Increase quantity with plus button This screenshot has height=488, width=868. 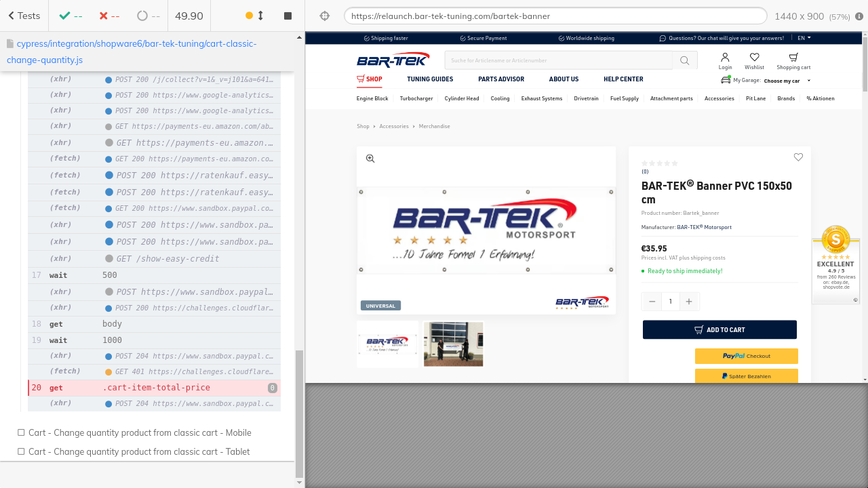[689, 302]
